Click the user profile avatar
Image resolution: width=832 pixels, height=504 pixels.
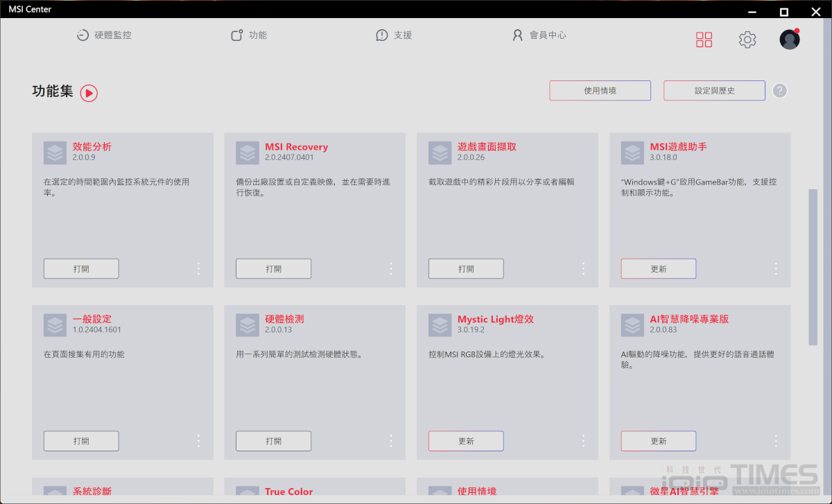pos(790,39)
